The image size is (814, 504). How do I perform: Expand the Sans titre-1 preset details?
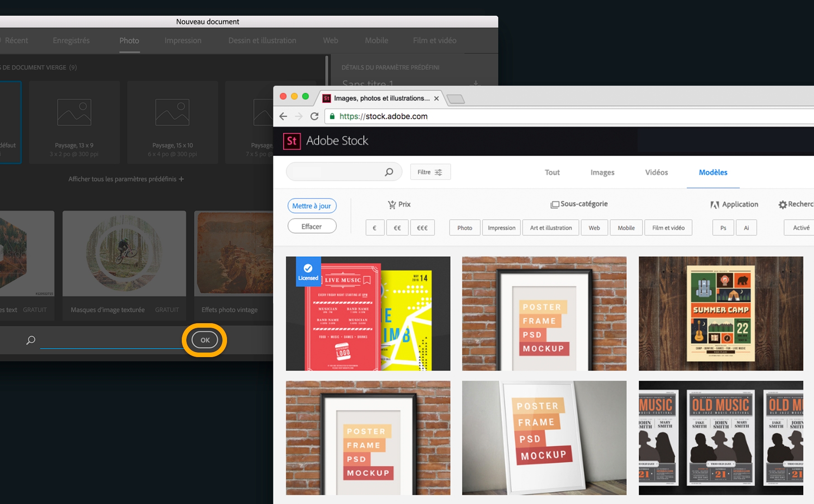click(x=476, y=85)
